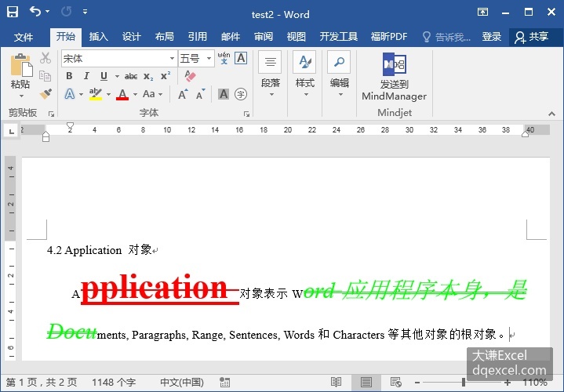Viewport: 564px width, 392px height.
Task: Apply red font color
Action: 122,94
